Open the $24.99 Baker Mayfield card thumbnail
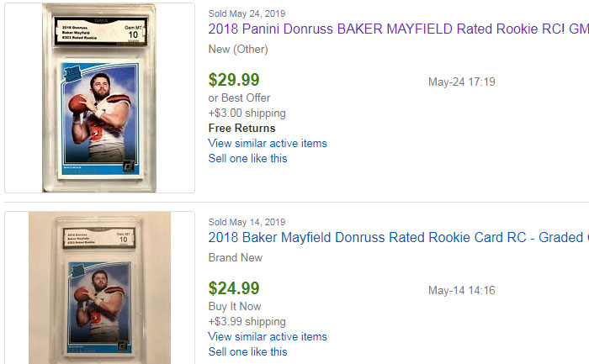The image size is (589, 364). (x=99, y=288)
